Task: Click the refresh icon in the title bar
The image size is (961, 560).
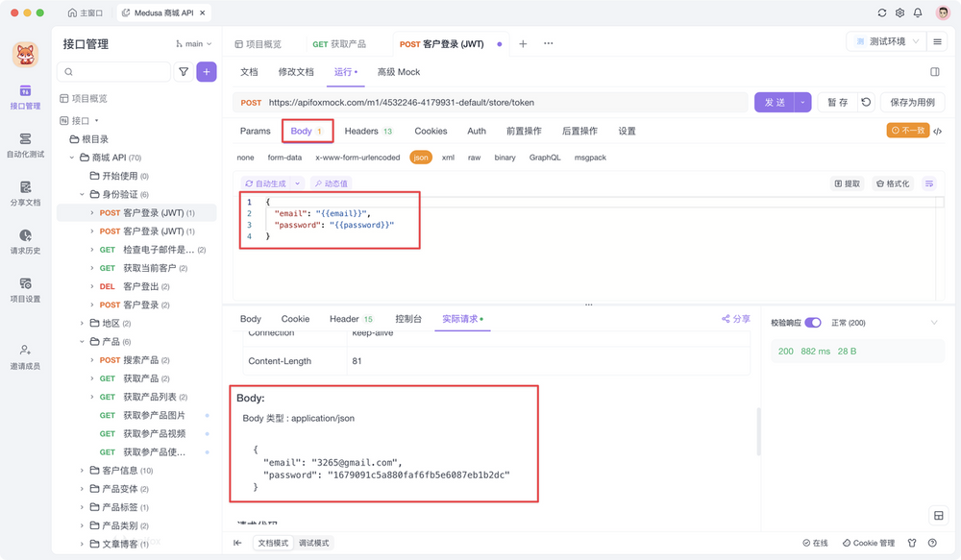Action: [880, 13]
